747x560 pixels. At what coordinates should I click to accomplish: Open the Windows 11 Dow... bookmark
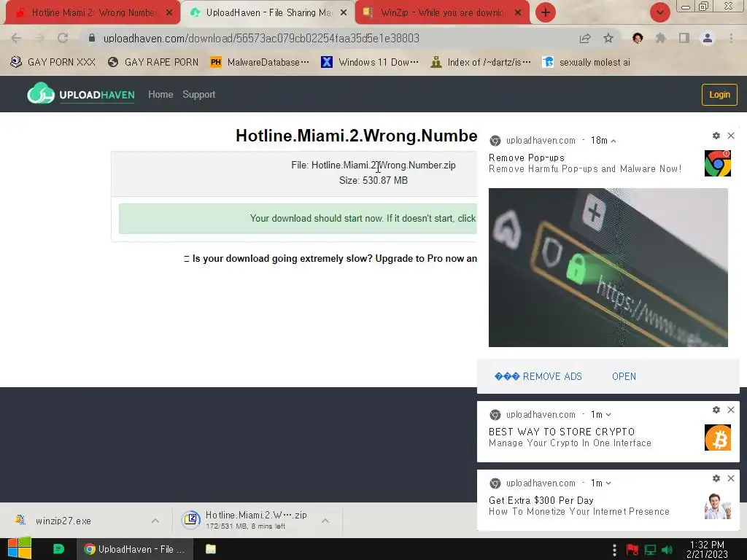point(370,62)
